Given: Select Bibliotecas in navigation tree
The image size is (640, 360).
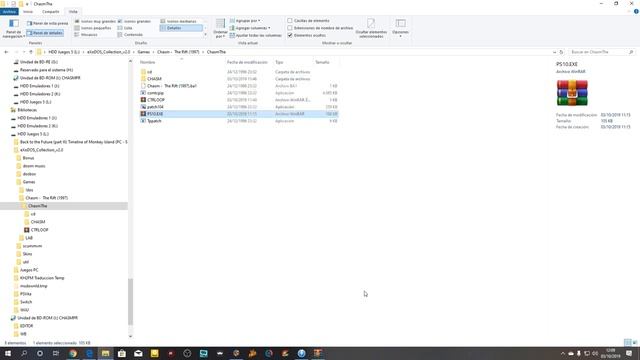Looking at the screenshot, I should pyautogui.click(x=27, y=110).
